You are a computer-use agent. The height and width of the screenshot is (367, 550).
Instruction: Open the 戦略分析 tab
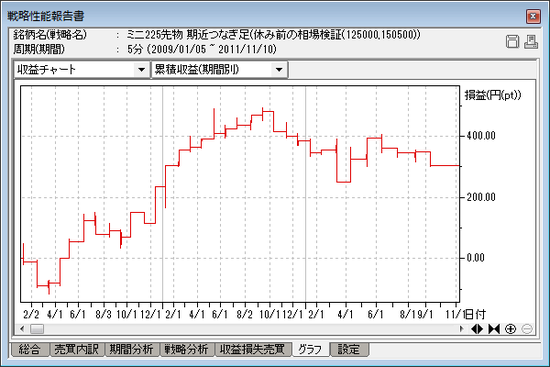point(187,349)
